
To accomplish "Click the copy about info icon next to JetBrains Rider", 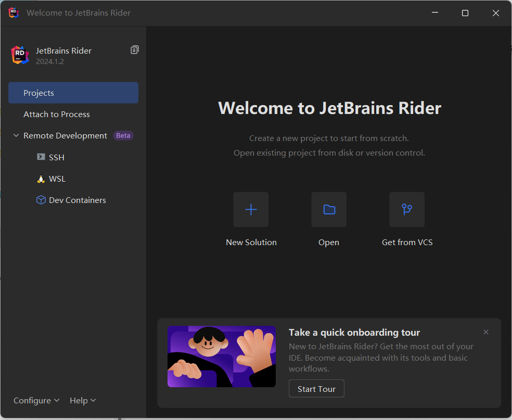I will 135,50.
